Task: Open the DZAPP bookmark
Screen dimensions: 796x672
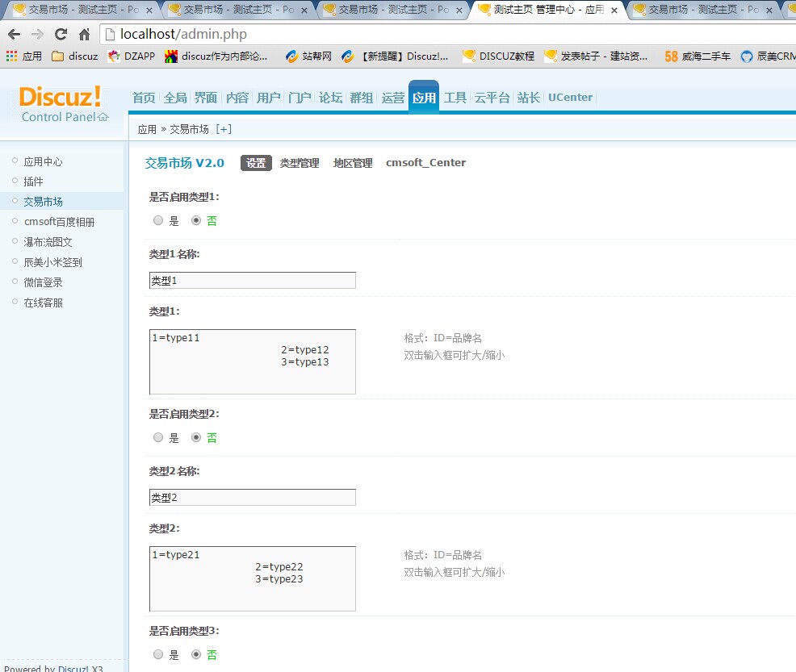Action: 132,56
